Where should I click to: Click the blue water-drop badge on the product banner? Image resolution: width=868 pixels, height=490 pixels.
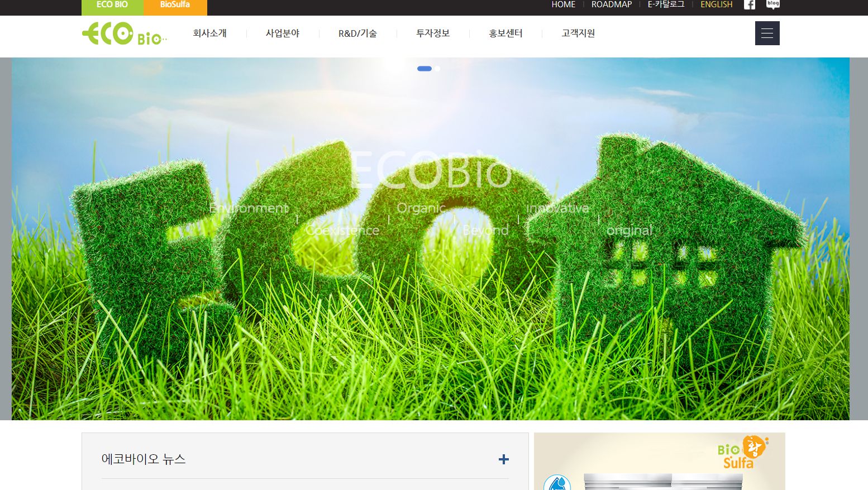(556, 486)
